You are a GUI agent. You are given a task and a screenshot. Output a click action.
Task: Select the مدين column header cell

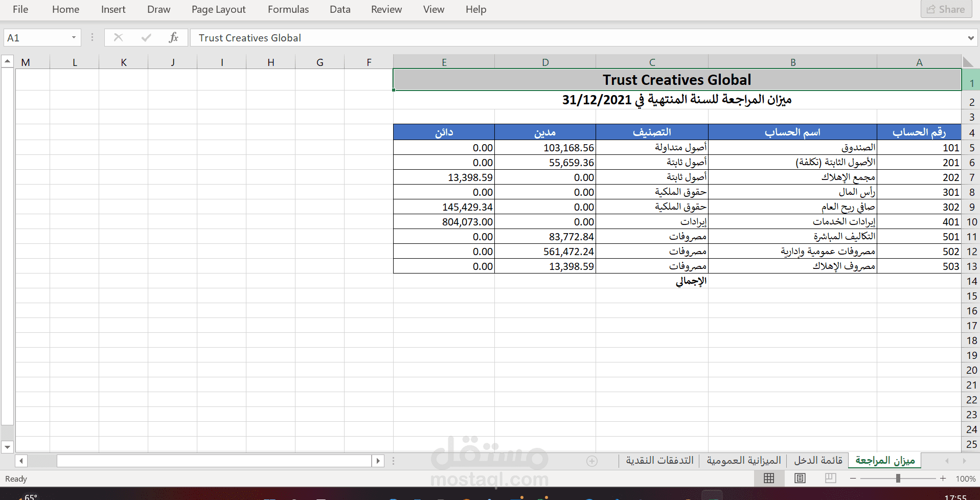coord(545,132)
